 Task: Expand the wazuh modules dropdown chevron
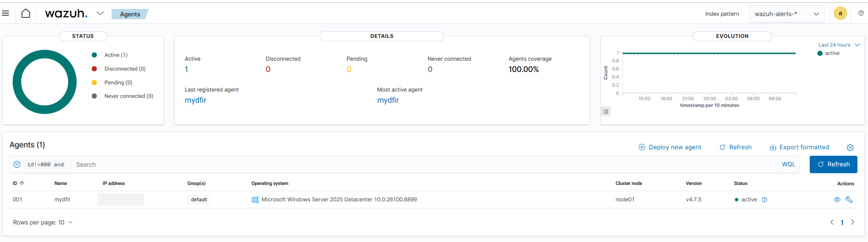100,13
